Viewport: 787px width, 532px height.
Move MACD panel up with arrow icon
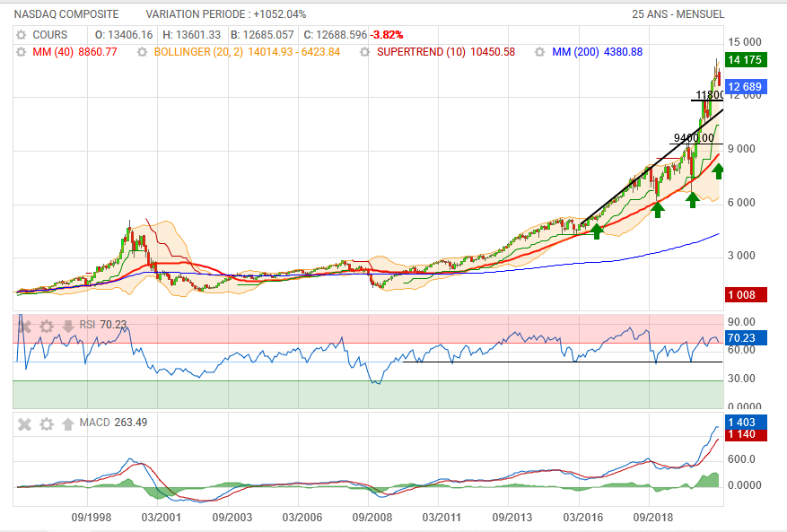pos(68,424)
